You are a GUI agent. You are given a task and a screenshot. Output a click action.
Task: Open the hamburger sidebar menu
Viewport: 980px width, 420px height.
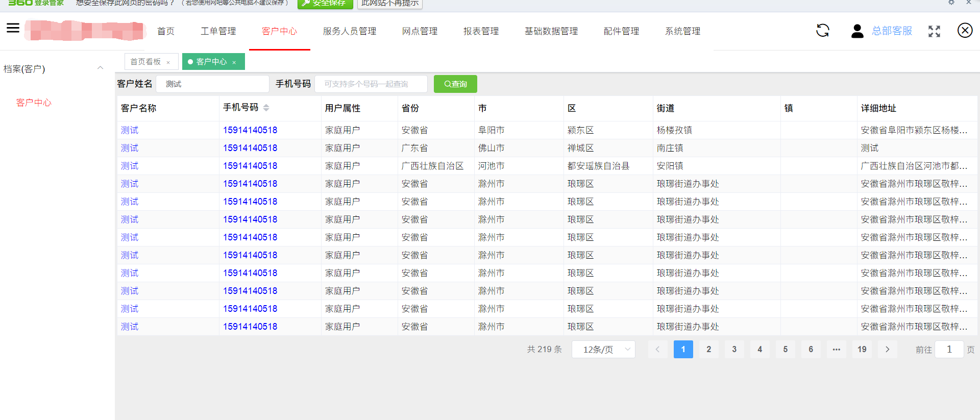pyautogui.click(x=13, y=28)
